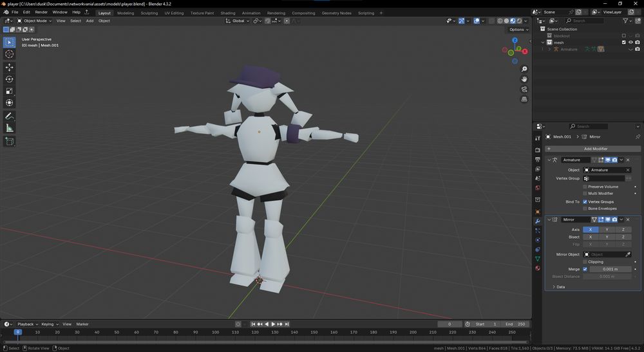Expand the Armature item in the outliner
Screen dimensions: 644x352
pos(549,49)
